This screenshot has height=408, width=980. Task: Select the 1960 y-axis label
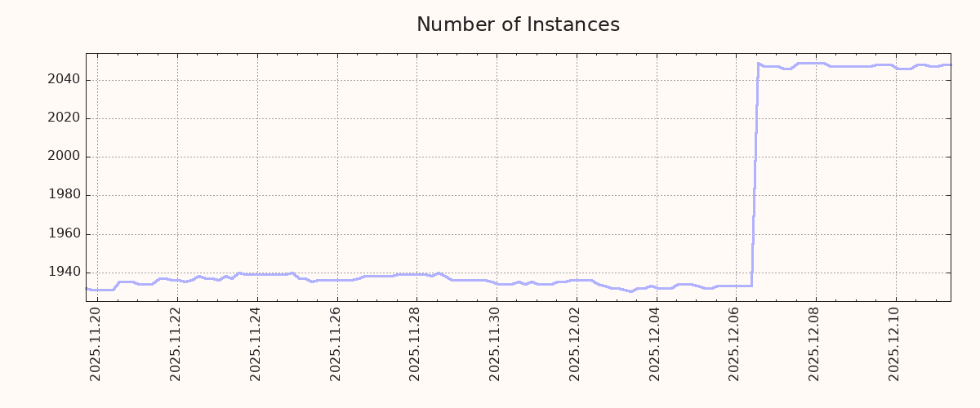point(63,234)
